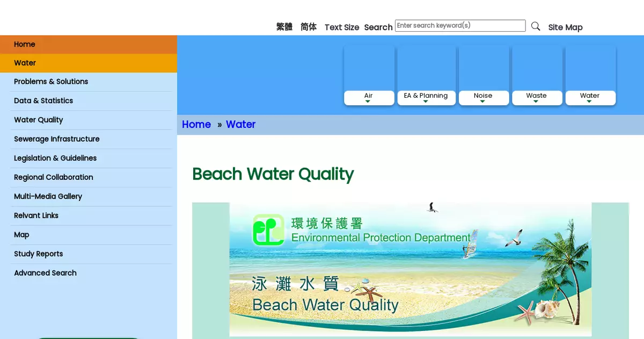
Task: Go to Water Quality in sidebar
Action: click(x=39, y=120)
